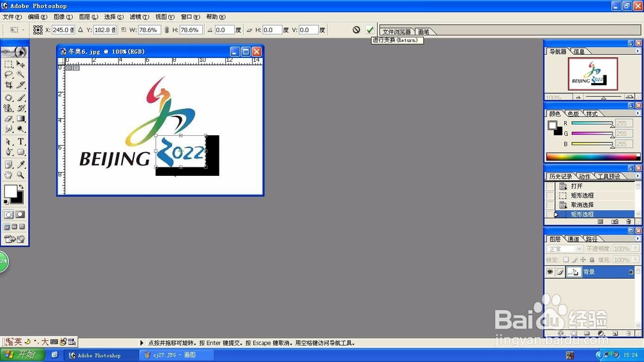Open the 图像(I) menu
This screenshot has width=644, height=362.
(x=63, y=17)
